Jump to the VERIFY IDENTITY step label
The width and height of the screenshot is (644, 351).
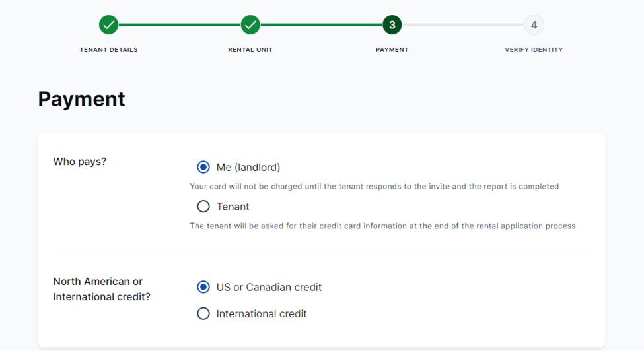coord(534,50)
